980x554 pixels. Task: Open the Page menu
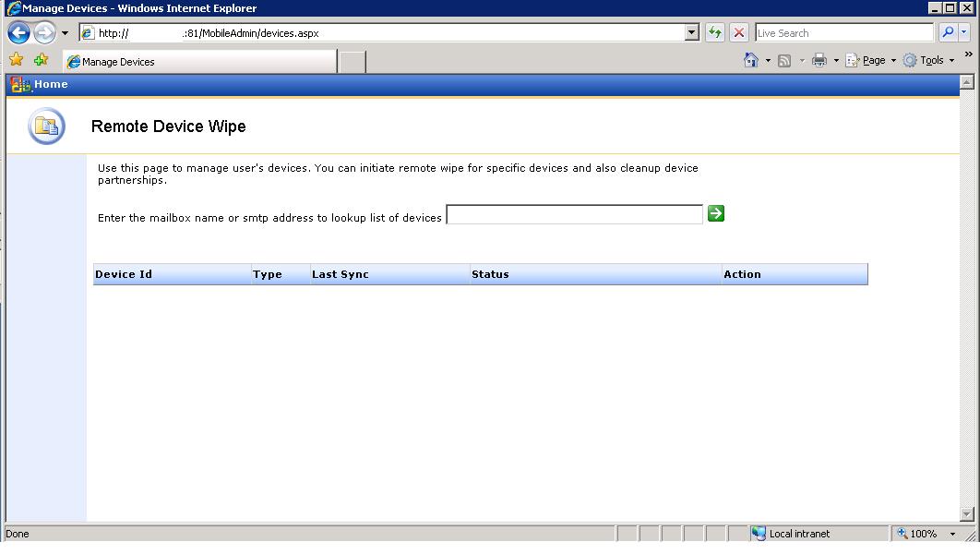[870, 61]
